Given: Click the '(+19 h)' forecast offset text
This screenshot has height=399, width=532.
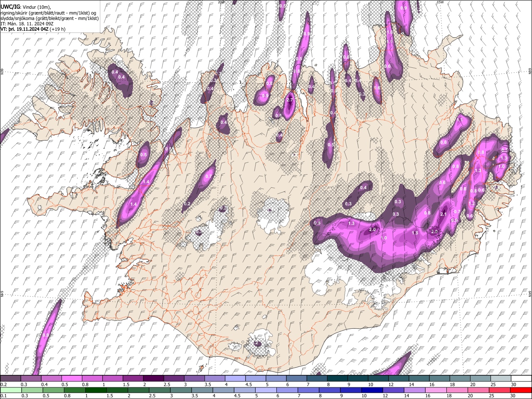Looking at the screenshot, I should coord(57,29).
